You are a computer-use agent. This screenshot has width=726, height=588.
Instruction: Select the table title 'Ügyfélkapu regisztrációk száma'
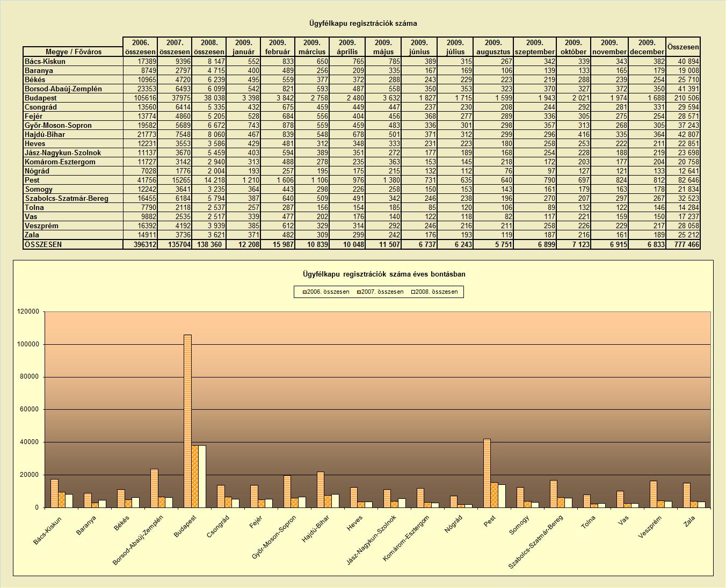[x=363, y=24]
